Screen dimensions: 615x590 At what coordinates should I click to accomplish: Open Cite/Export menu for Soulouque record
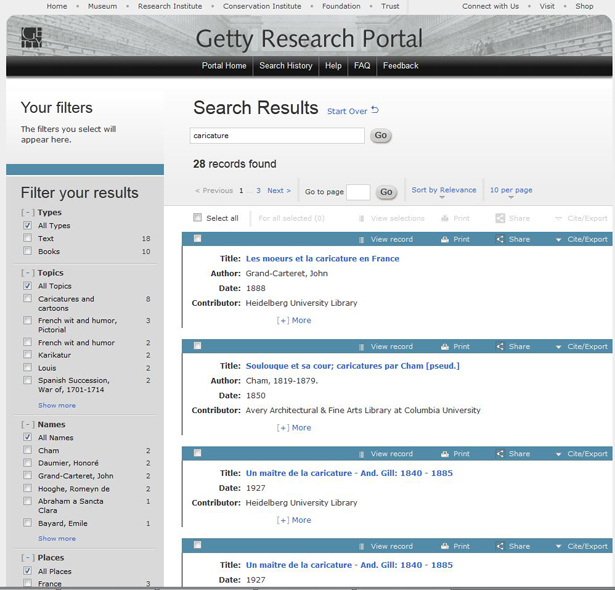point(582,346)
